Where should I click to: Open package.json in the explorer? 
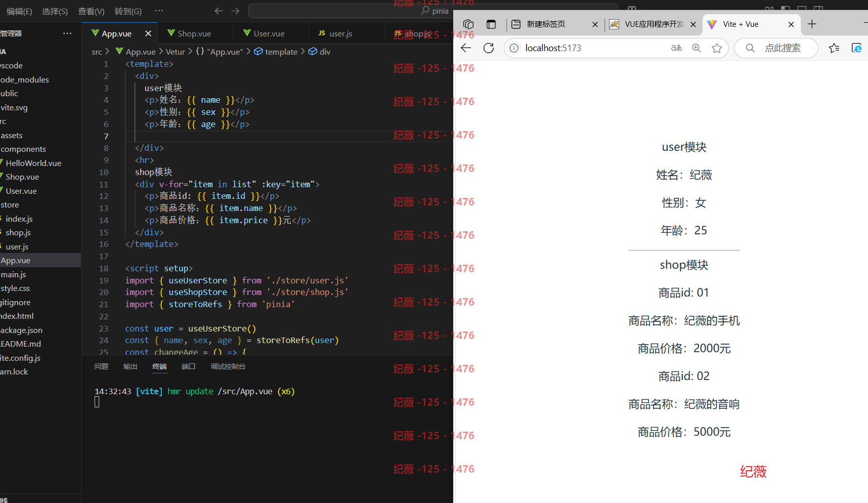[x=21, y=330]
